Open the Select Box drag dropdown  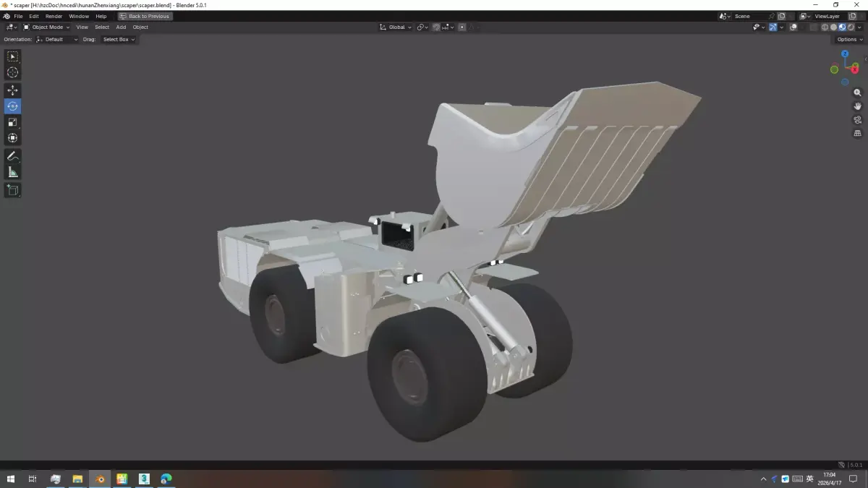tap(118, 39)
